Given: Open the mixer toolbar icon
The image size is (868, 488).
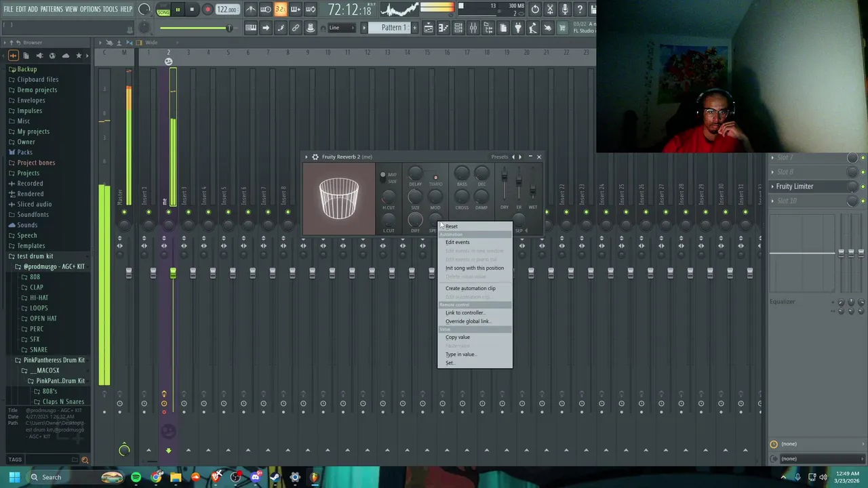Looking at the screenshot, I should pos(473,28).
